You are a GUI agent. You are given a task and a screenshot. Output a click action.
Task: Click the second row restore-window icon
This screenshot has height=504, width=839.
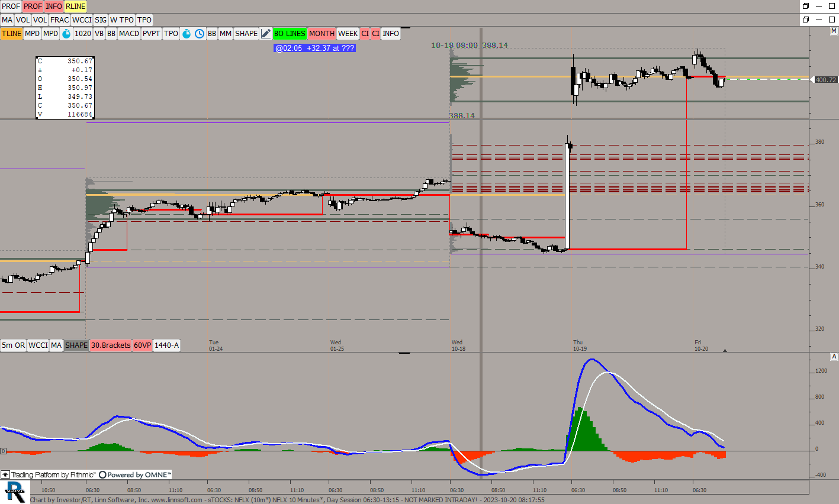pos(805,20)
